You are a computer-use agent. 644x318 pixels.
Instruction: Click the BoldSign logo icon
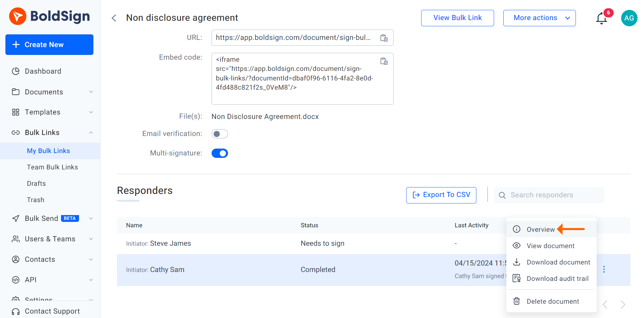tap(17, 16)
